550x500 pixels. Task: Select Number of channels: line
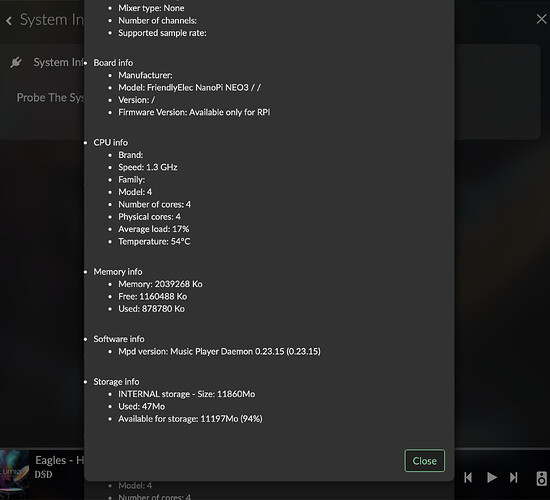point(157,21)
